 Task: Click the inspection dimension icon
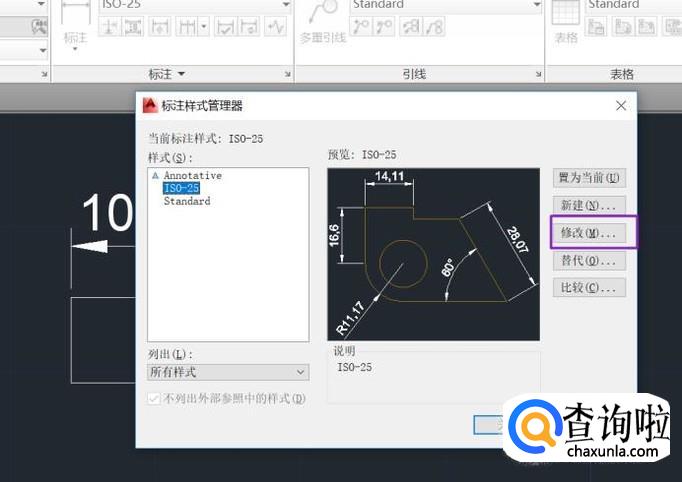coord(225,27)
